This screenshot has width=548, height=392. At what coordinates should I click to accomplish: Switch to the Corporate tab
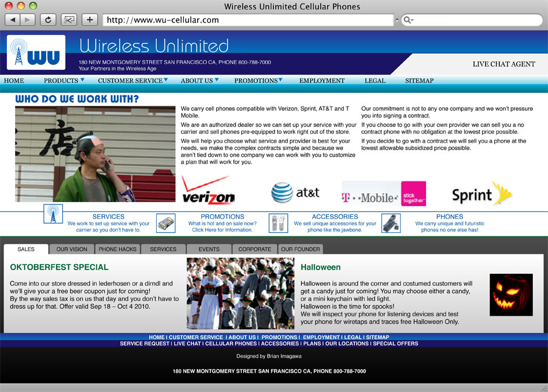(255, 249)
